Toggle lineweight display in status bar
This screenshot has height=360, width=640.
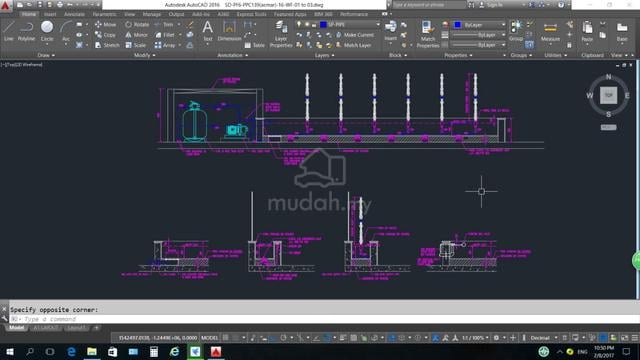[343, 338]
